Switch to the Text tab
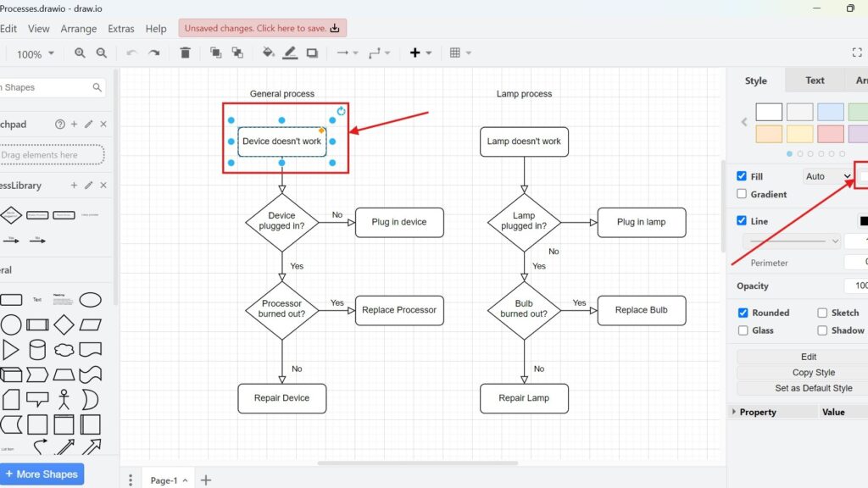868x488 pixels. pyautogui.click(x=814, y=80)
